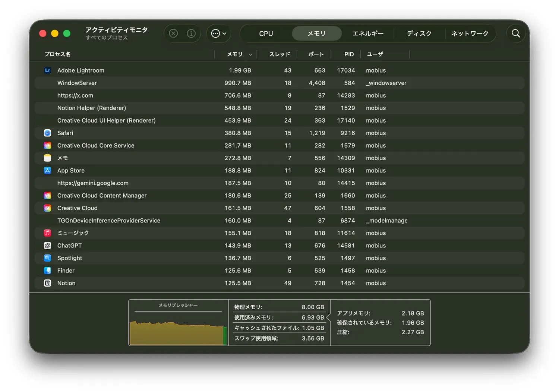
Task: Sort by PID column header
Action: (349, 54)
